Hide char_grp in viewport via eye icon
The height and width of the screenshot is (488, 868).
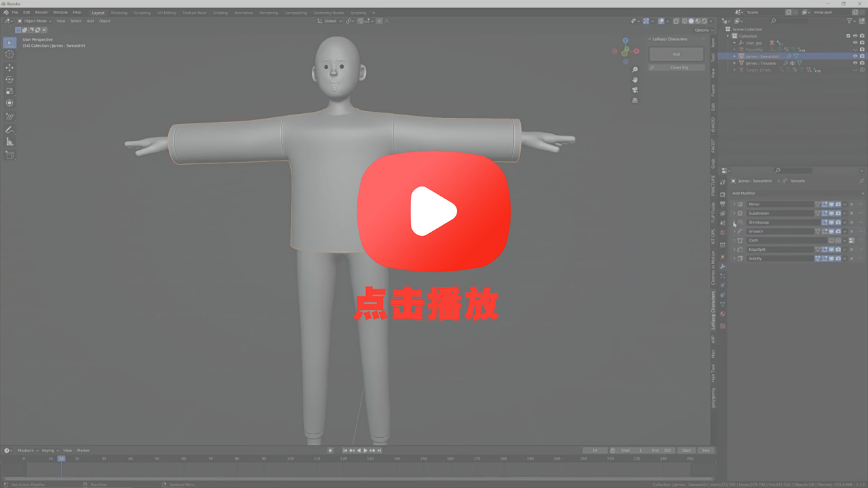854,43
